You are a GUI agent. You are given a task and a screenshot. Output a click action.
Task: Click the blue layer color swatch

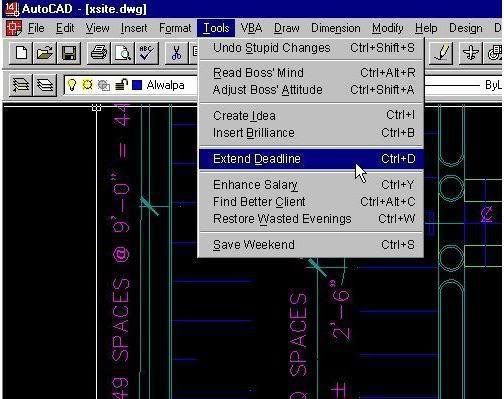click(137, 85)
